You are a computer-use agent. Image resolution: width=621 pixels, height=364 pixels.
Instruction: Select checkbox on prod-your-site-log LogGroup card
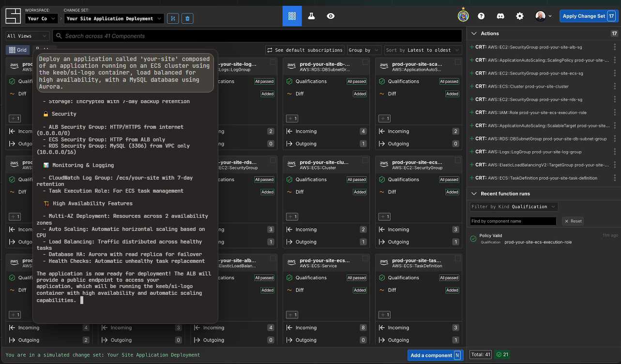273,62
